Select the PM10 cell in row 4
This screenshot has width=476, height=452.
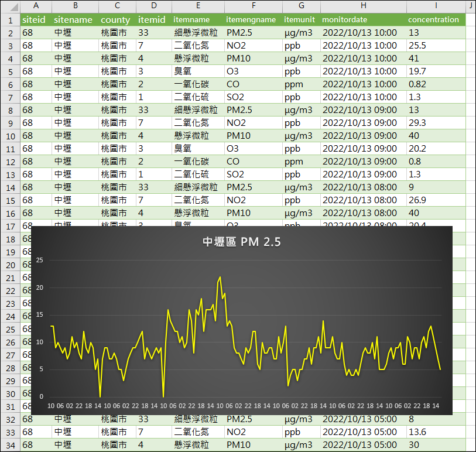click(254, 59)
